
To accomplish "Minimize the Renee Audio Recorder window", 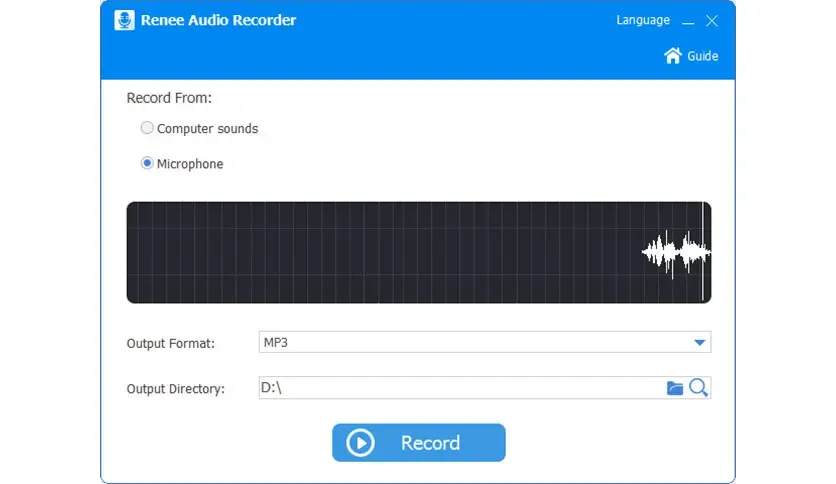I will [x=688, y=21].
